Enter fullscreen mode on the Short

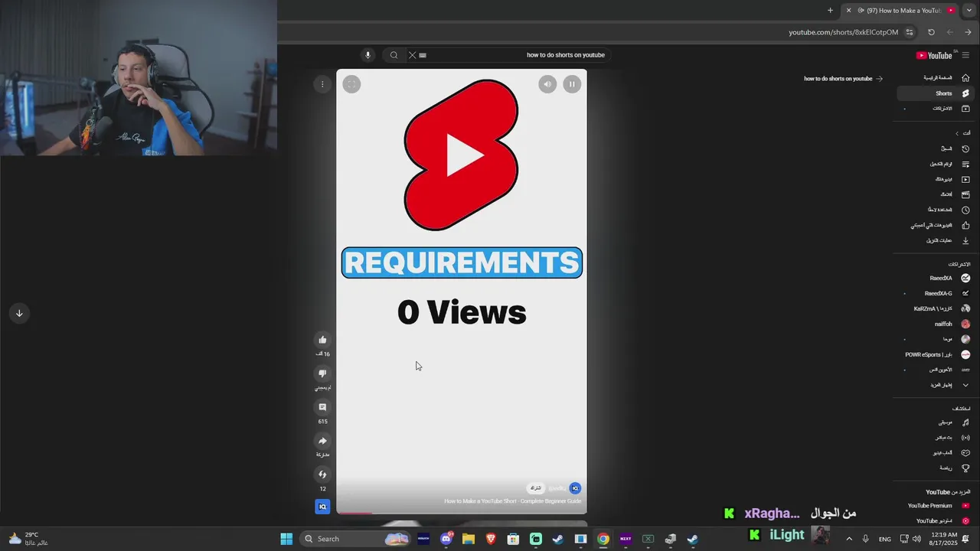point(351,84)
